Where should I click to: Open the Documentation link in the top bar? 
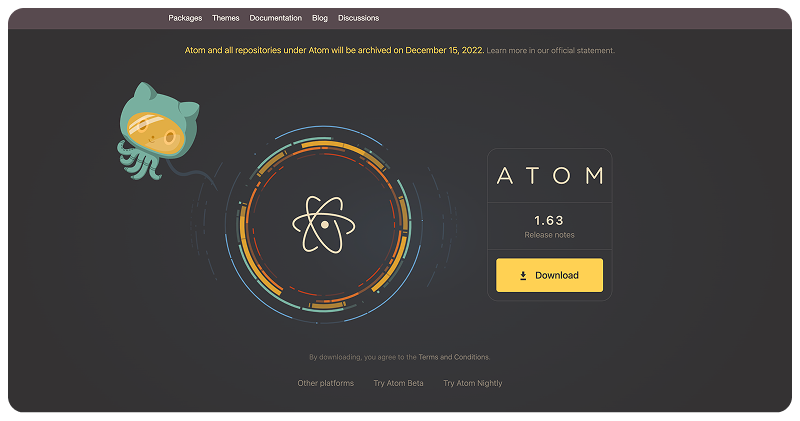click(x=276, y=18)
